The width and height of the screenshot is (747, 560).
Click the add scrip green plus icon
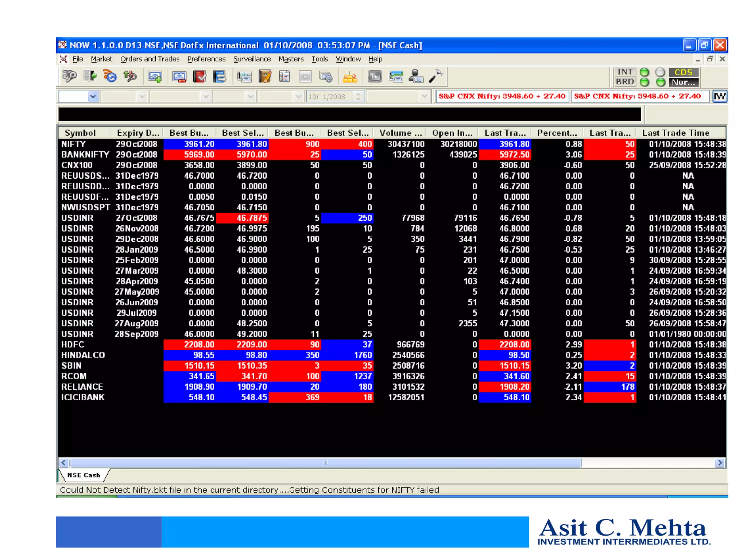coord(155,77)
